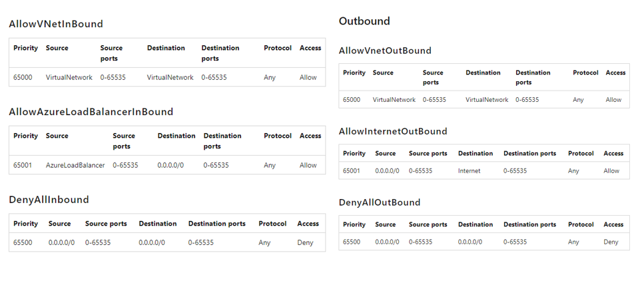Select Deny access value in DenyAllOutBound table
Screen dimensions: 644x281
pyautogui.click(x=611, y=242)
